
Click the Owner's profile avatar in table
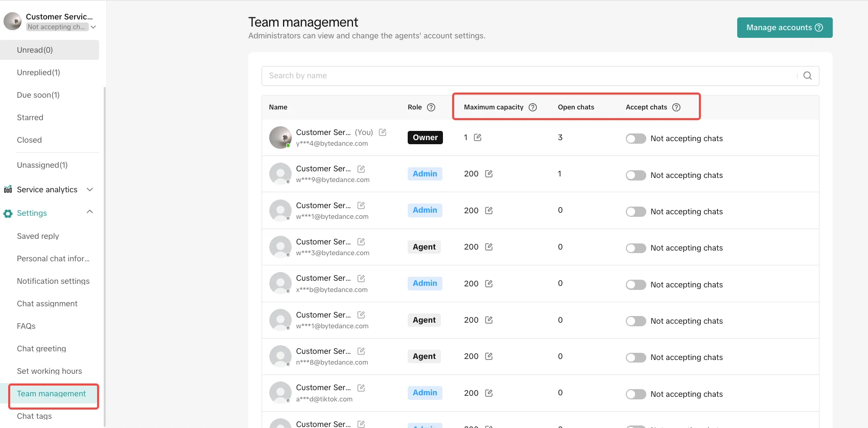tap(280, 138)
